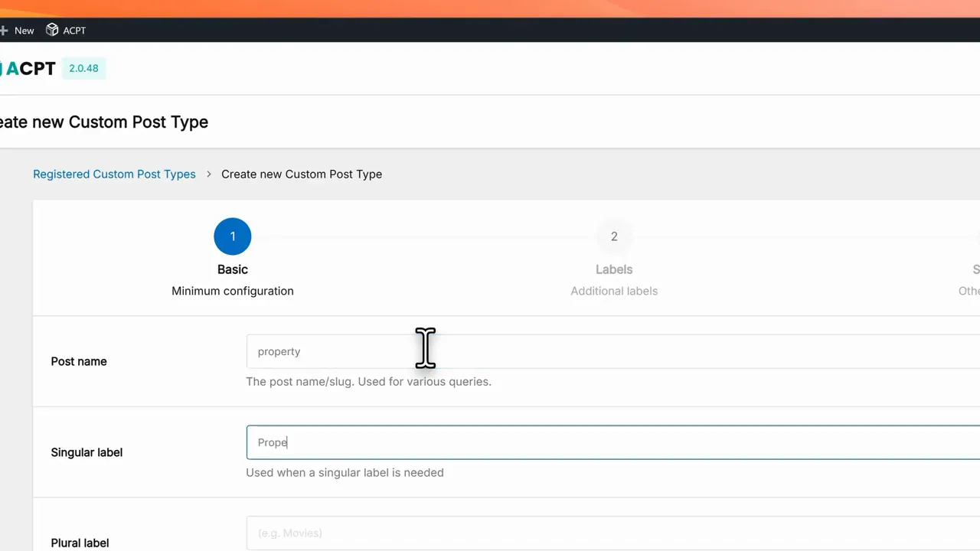The width and height of the screenshot is (980, 551).
Task: Open Registered Custom Post Types breadcrumb link
Action: 114,174
